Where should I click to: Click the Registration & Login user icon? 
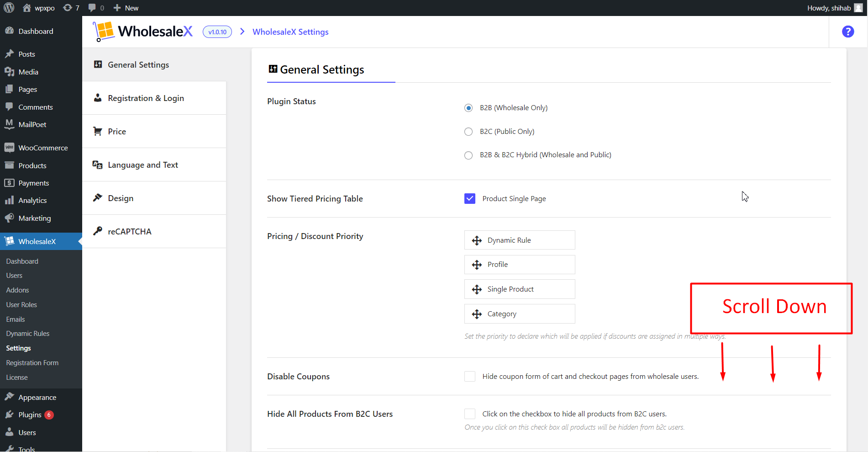98,98
